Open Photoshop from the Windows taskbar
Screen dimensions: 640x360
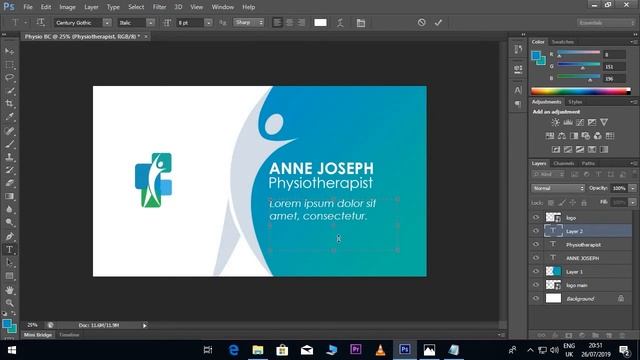404,350
